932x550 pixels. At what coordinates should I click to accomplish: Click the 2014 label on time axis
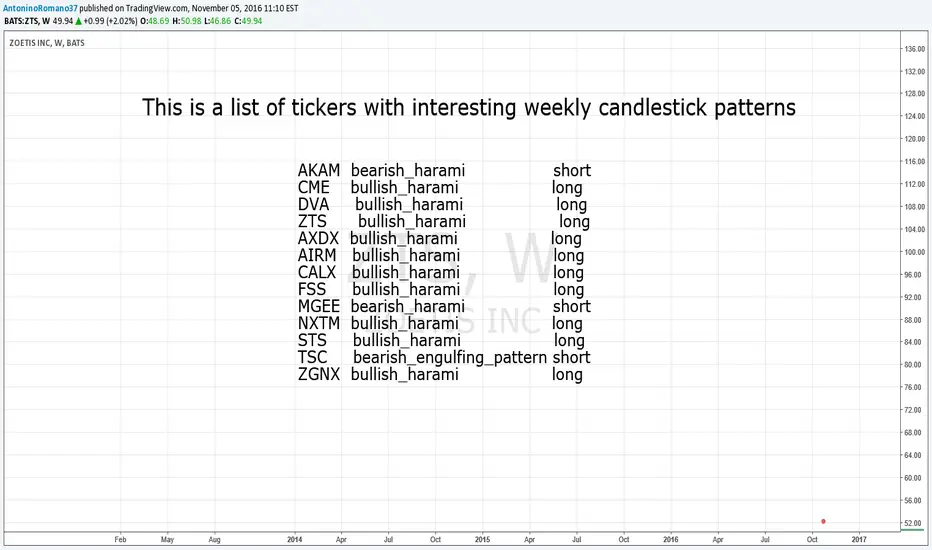point(294,539)
